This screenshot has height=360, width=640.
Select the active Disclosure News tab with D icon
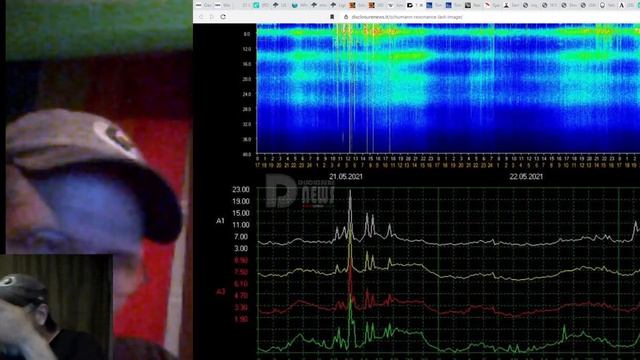pyautogui.click(x=410, y=5)
